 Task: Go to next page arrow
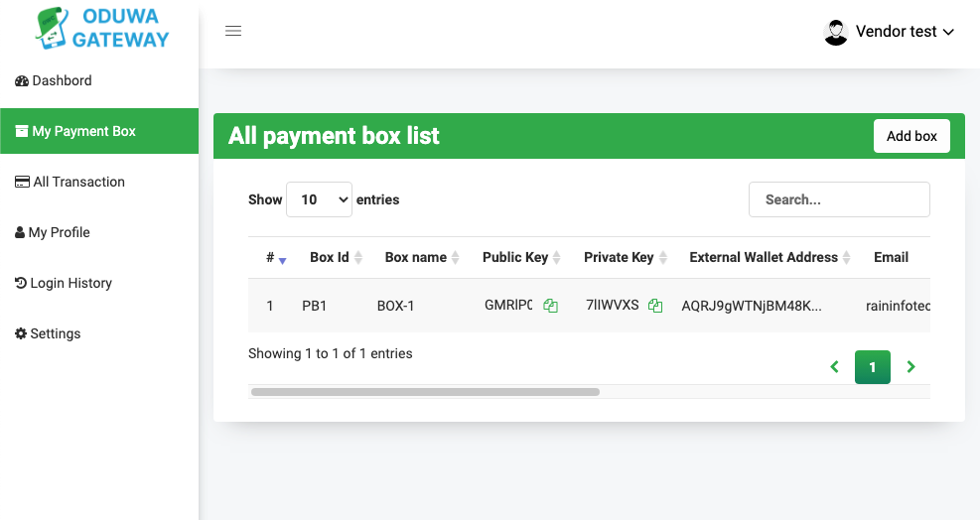click(910, 367)
